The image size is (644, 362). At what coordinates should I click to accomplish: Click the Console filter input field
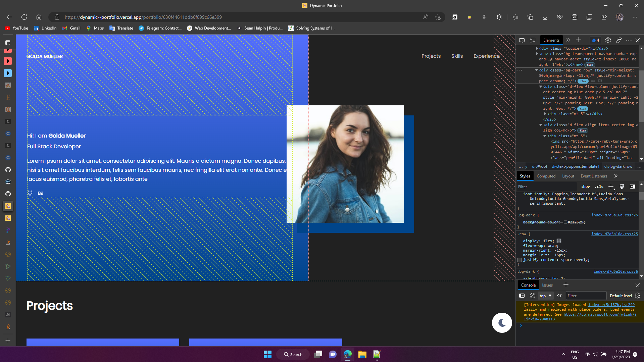[x=586, y=296]
